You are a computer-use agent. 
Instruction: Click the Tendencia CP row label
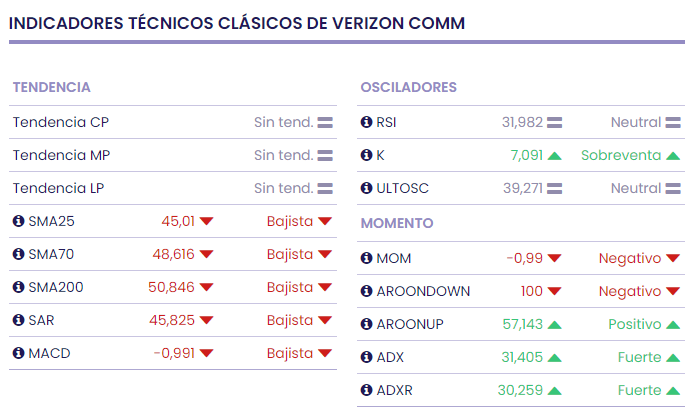point(61,122)
